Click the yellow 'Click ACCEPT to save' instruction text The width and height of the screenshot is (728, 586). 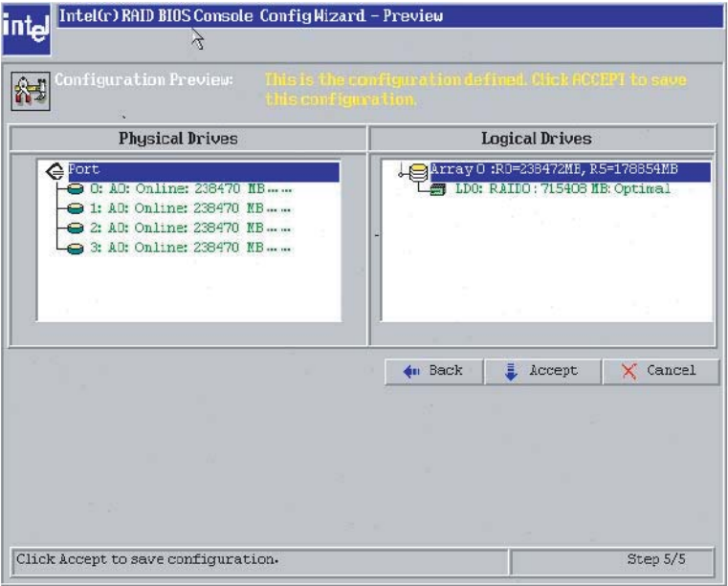tap(475, 89)
